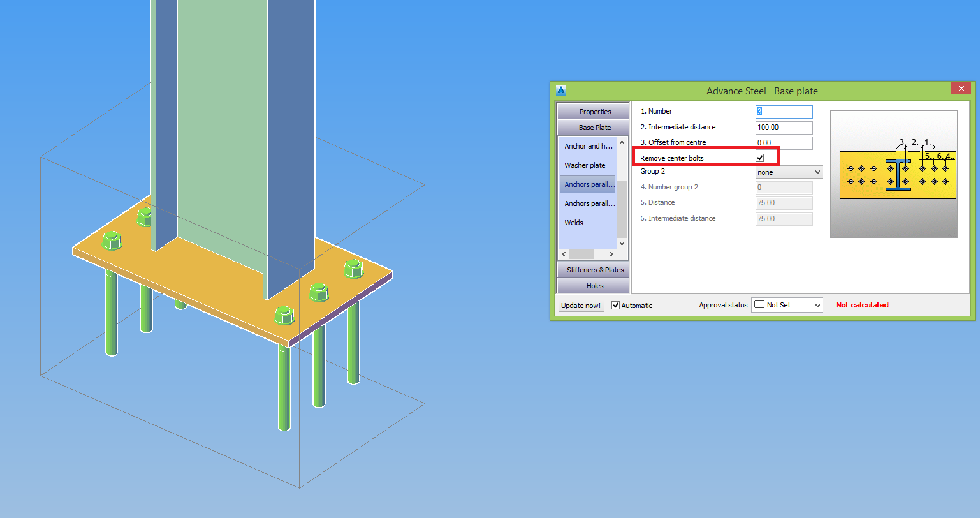Disable the Automatic update checkbox
The width and height of the screenshot is (980, 518).
[x=615, y=305]
